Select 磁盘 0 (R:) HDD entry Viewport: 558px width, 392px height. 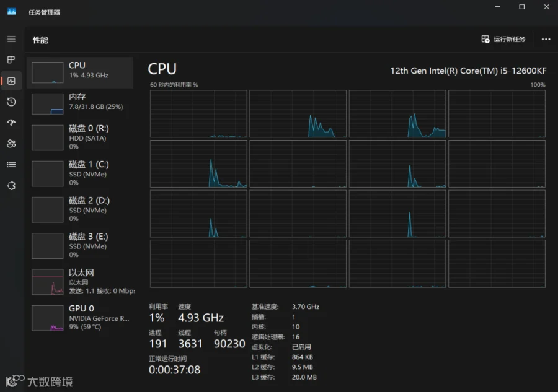click(x=80, y=137)
